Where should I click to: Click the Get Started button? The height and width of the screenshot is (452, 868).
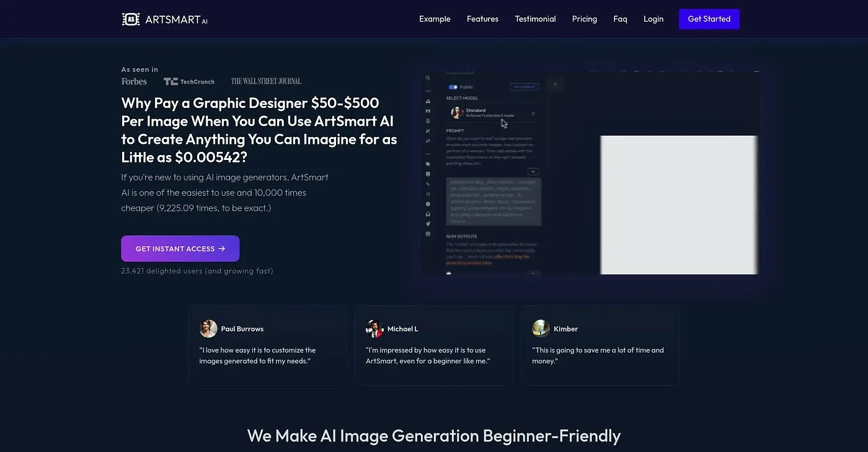[709, 19]
